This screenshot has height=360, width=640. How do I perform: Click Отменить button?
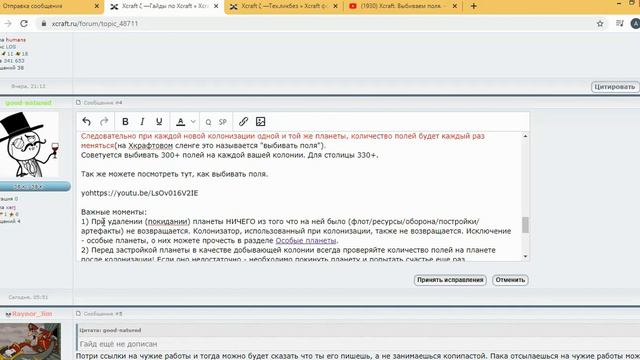coord(510,280)
